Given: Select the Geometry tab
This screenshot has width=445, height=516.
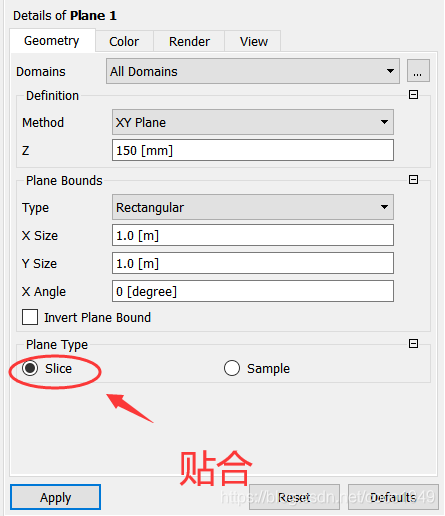Looking at the screenshot, I should coord(52,41).
